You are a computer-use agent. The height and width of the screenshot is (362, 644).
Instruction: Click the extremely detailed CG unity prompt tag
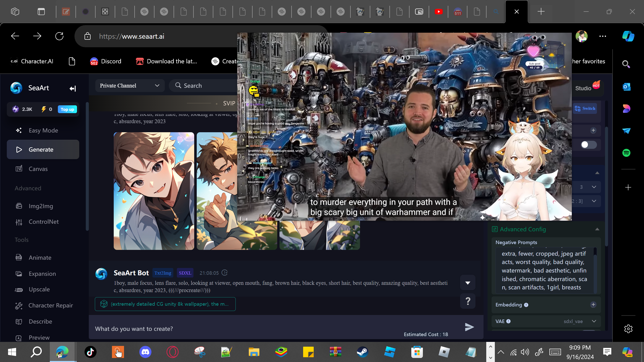[x=165, y=304]
